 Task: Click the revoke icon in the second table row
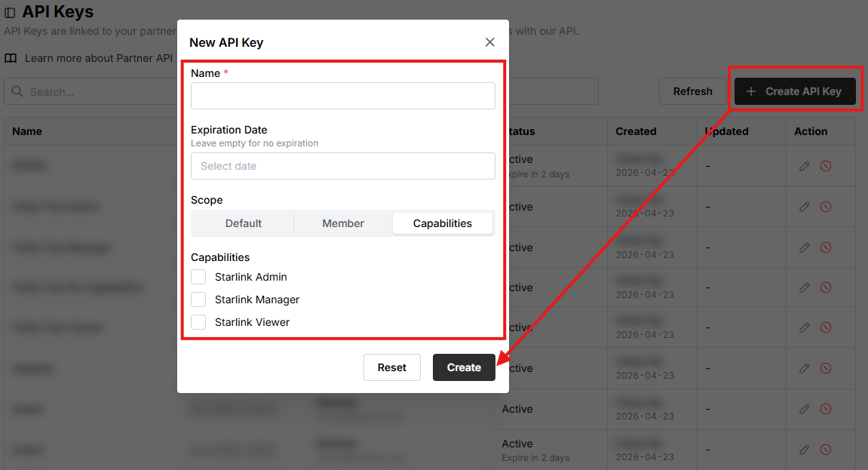825,207
